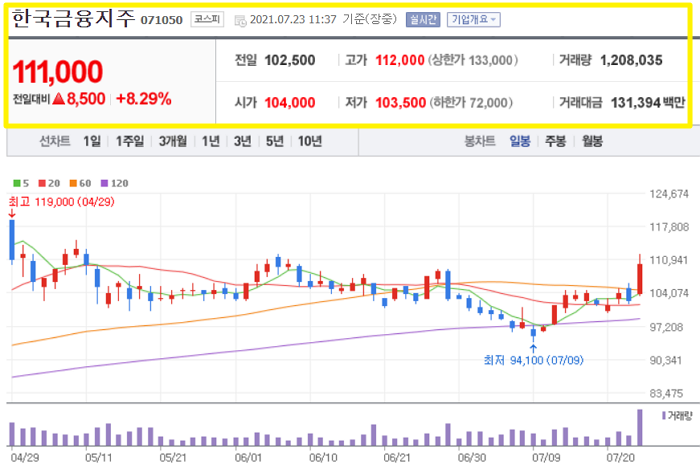This screenshot has width=700, height=469.
Task: Click the 시가 value 104,000
Action: point(290,103)
